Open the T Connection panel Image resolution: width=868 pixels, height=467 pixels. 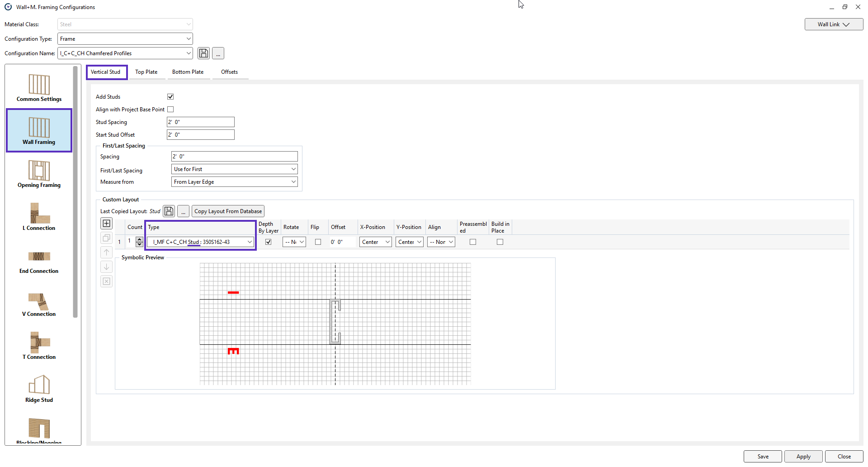(x=39, y=346)
